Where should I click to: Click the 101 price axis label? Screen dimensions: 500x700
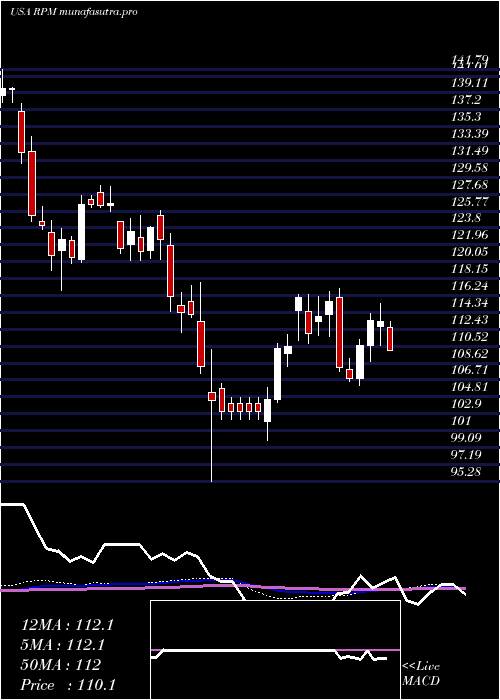coord(461,421)
